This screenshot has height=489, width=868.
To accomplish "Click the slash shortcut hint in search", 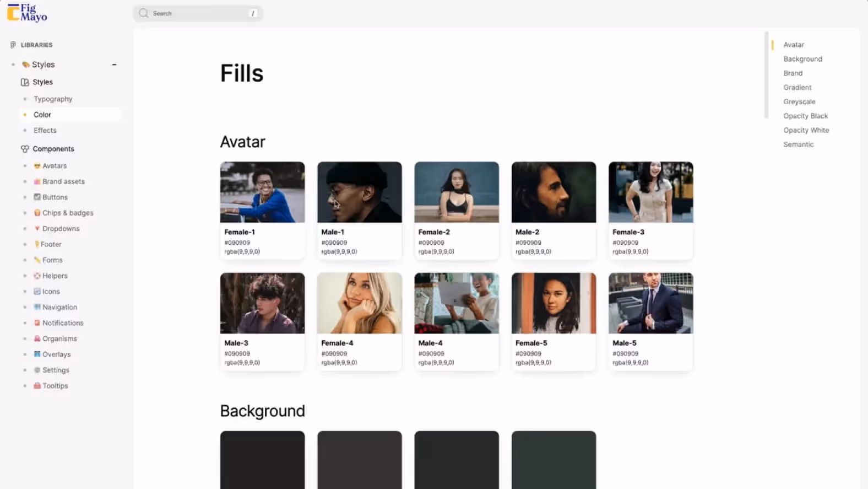I will tap(253, 13).
